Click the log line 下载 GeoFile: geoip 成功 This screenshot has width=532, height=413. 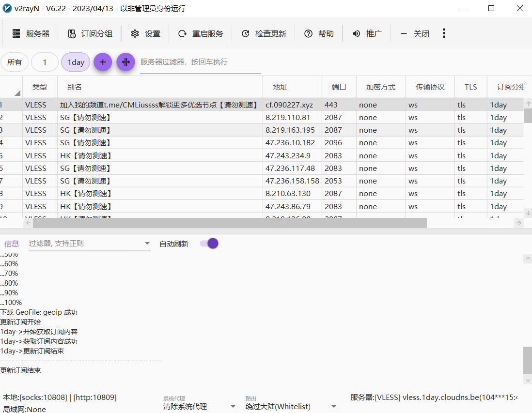coord(39,312)
